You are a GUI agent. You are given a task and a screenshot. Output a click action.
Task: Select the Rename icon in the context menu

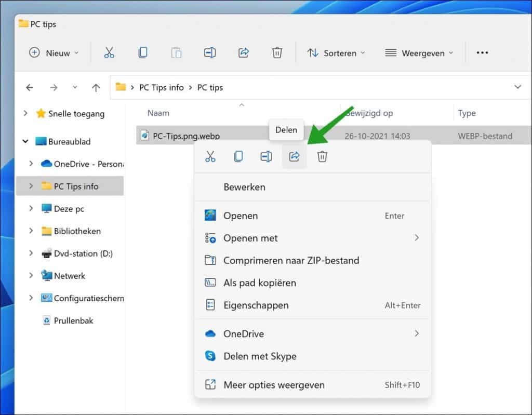tap(266, 156)
